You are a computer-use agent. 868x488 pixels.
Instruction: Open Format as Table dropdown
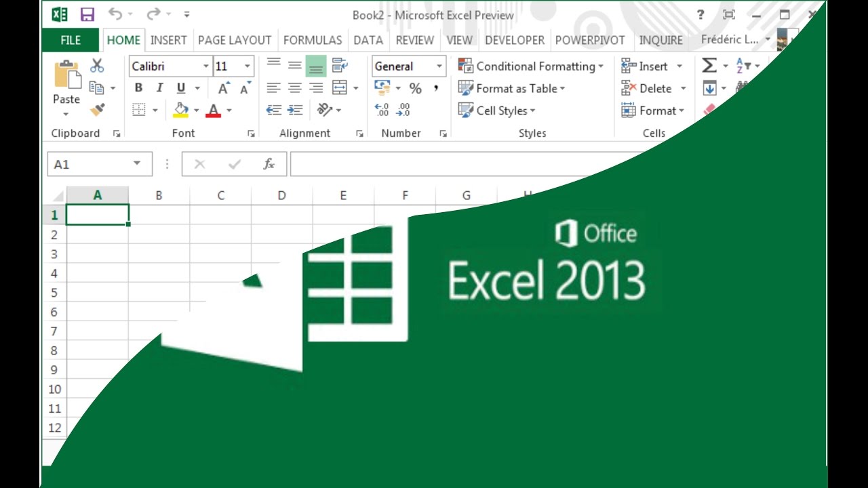pyautogui.click(x=512, y=88)
